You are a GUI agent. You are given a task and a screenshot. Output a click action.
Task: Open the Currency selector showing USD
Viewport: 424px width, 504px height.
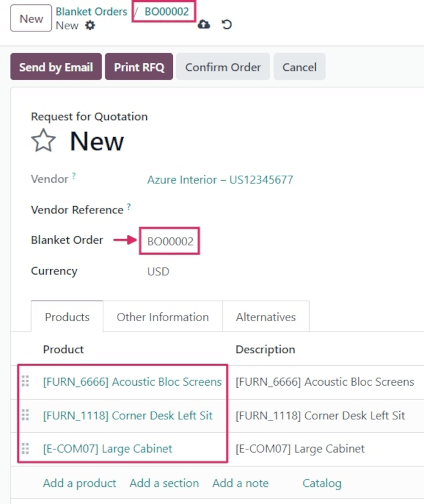click(x=158, y=271)
